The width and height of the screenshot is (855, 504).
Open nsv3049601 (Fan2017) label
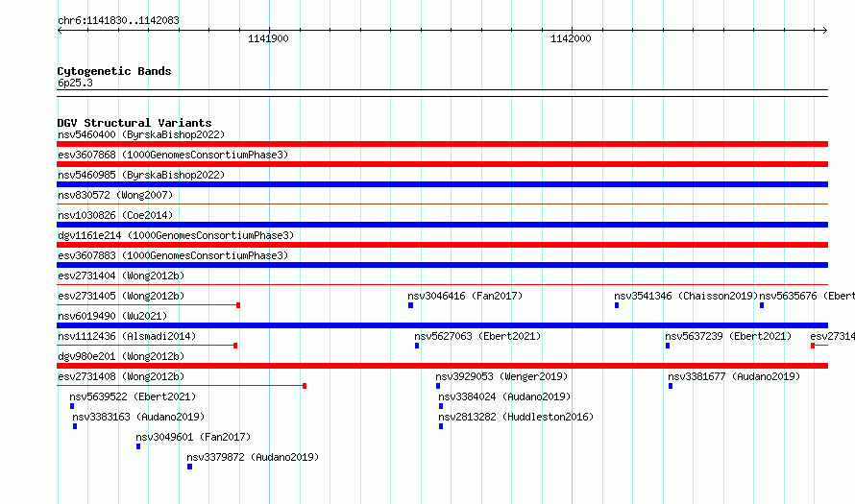coord(193,437)
